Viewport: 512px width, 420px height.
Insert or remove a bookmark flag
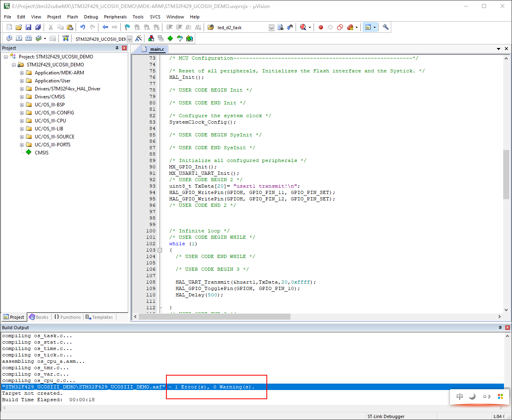pyautogui.click(x=127, y=27)
